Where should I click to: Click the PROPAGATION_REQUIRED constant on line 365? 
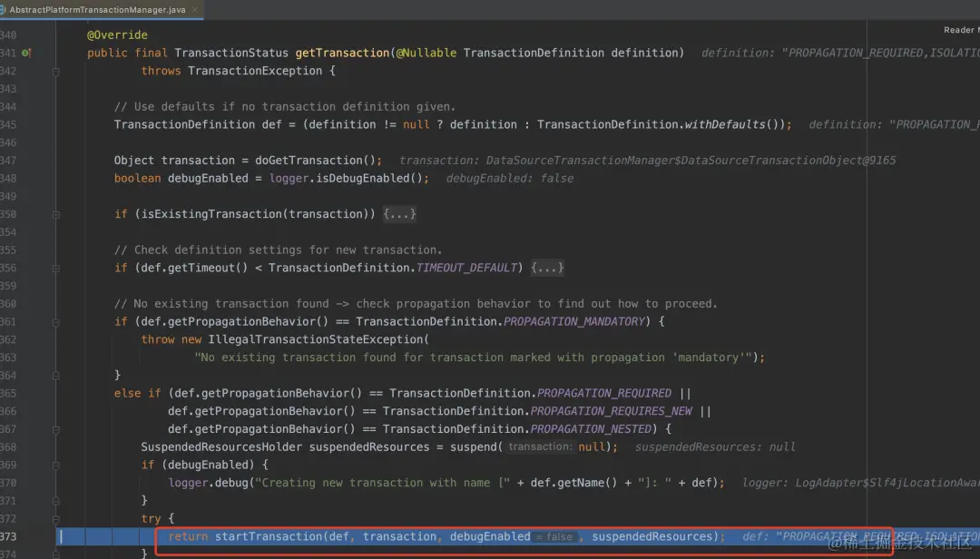[604, 393]
